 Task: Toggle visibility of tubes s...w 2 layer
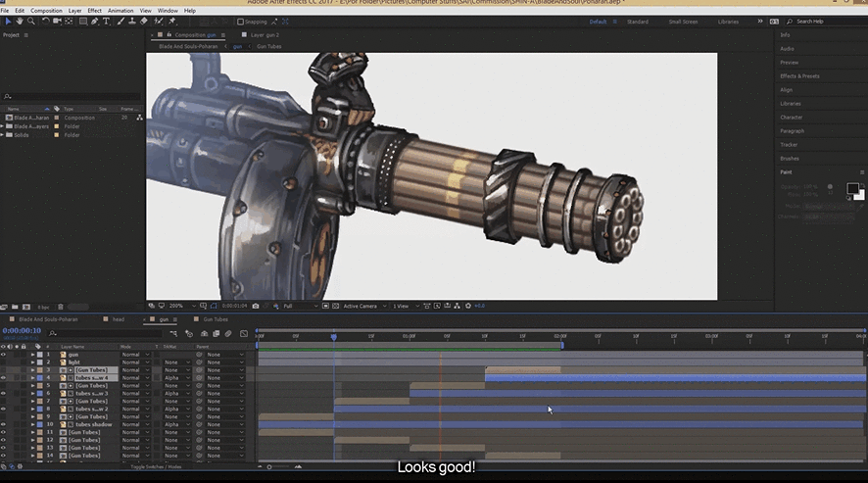click(3, 409)
